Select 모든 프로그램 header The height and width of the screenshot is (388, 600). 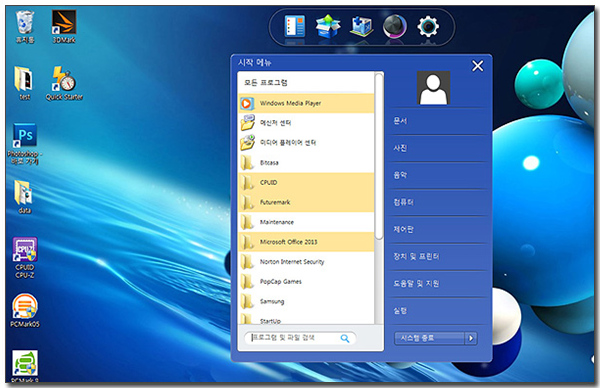(x=266, y=83)
